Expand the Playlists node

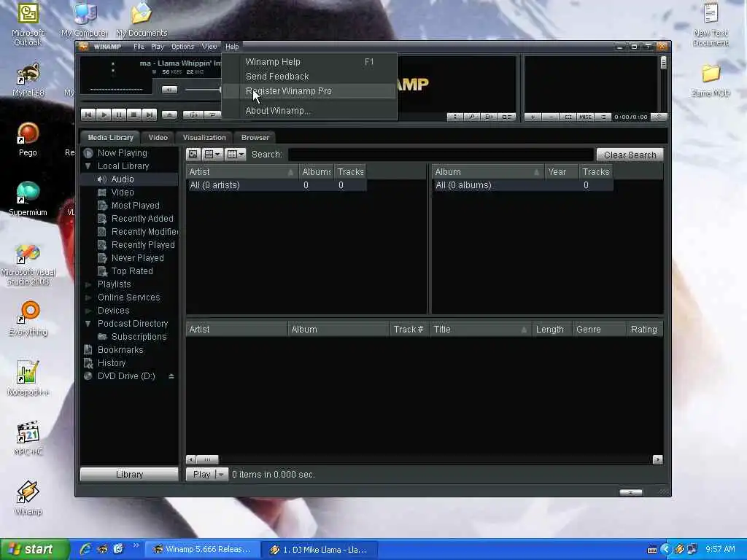pos(88,284)
